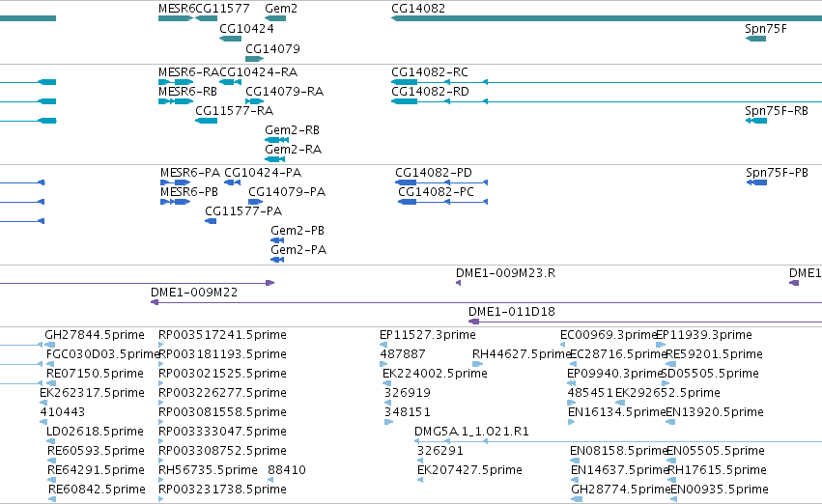Select transcript Spn75F-RB
Viewport: 822px width, 504px height.
(x=777, y=111)
